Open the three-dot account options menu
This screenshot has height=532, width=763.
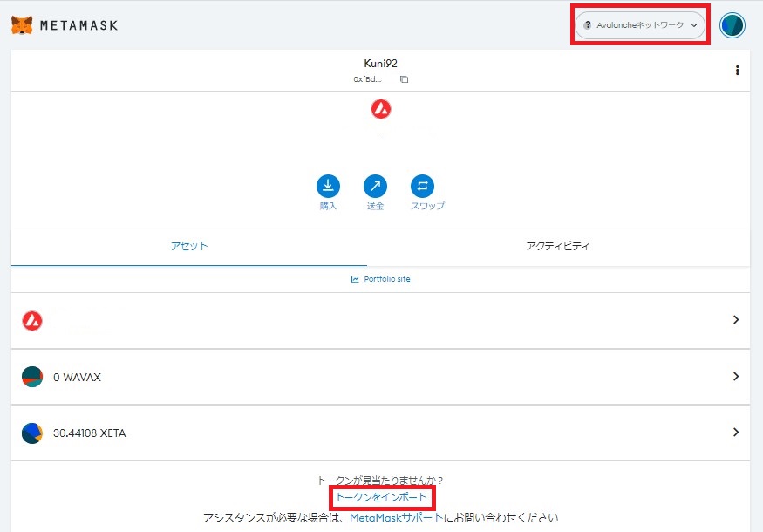(x=737, y=70)
